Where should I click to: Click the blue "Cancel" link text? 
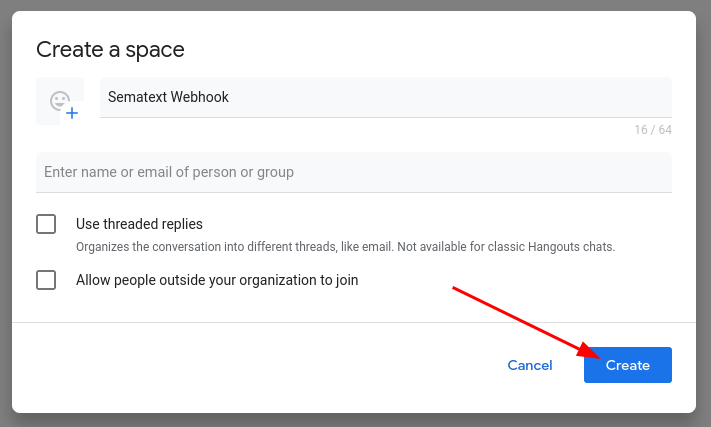tap(530, 365)
